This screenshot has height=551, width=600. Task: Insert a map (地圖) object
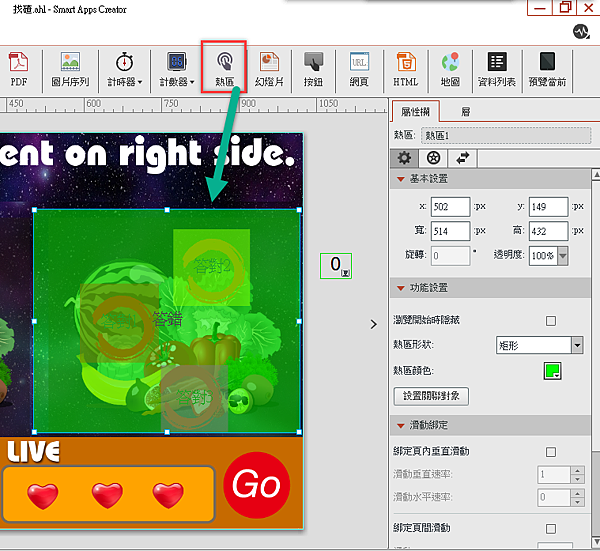450,69
